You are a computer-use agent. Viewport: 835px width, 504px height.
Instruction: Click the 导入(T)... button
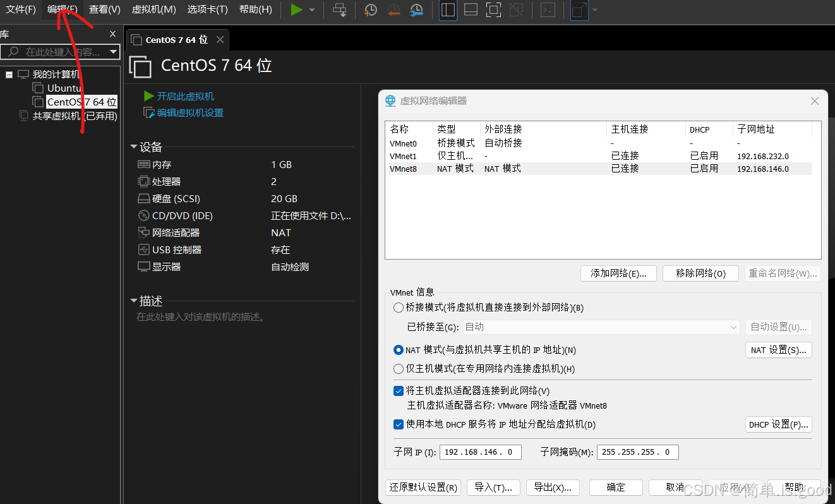(x=493, y=488)
